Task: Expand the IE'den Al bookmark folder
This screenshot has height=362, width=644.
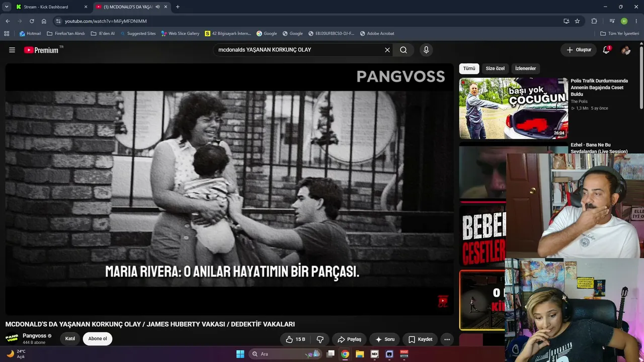Action: coord(103,34)
